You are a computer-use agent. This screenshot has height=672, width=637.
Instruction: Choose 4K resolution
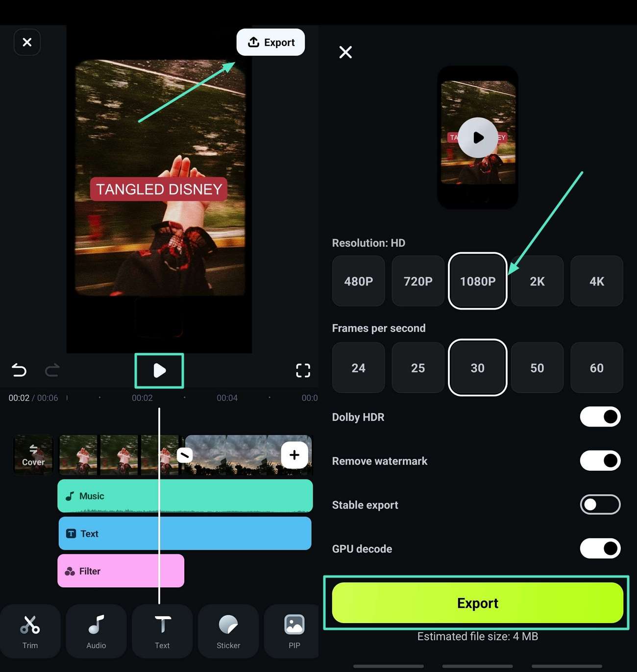point(597,281)
